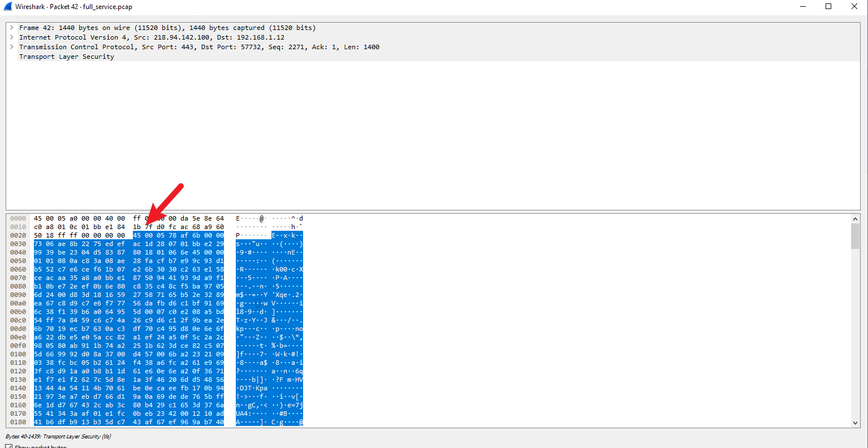
Task: Click the hex pane scroll up arrow
Action: 855,219
